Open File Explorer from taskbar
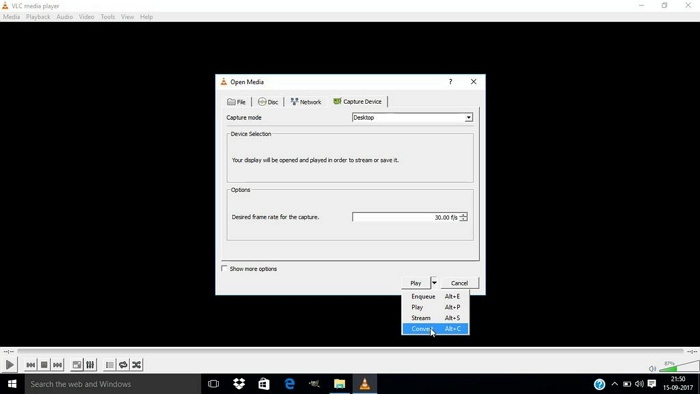 coord(339,384)
